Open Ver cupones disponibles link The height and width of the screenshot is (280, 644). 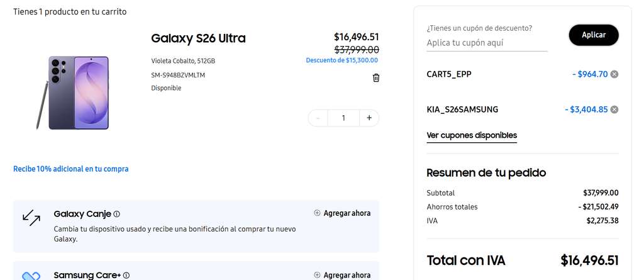point(472,135)
